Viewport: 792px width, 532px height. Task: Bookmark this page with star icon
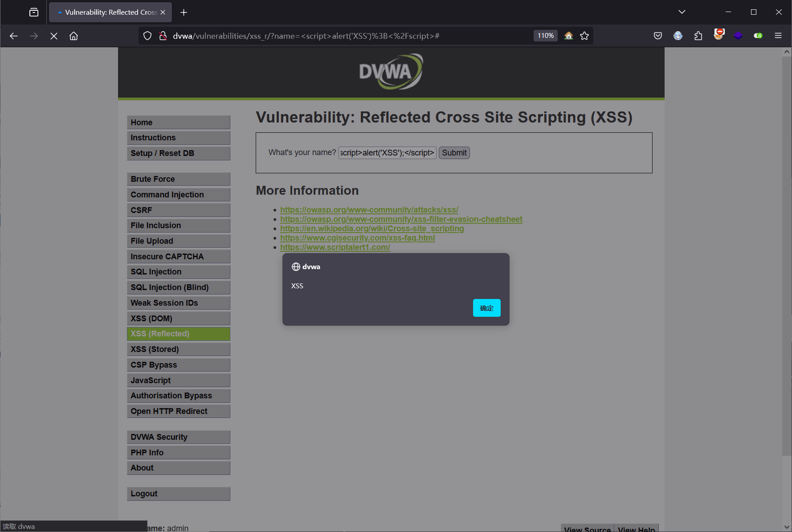tap(584, 36)
